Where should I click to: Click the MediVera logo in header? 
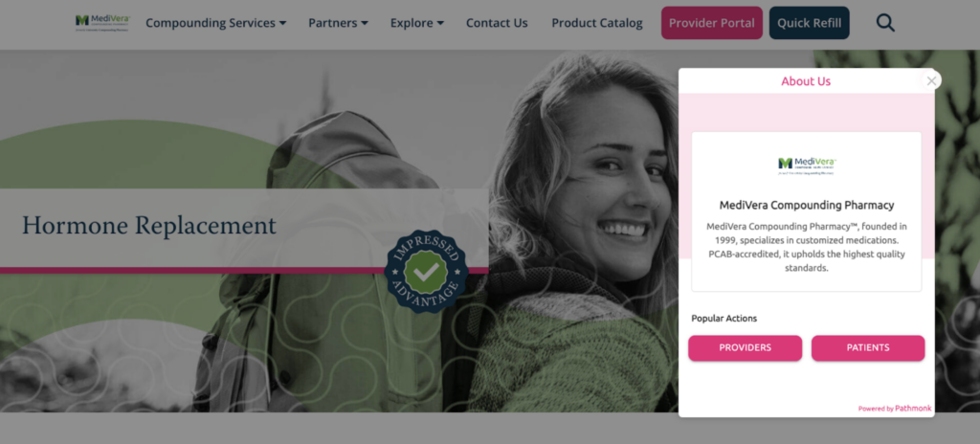click(x=102, y=23)
